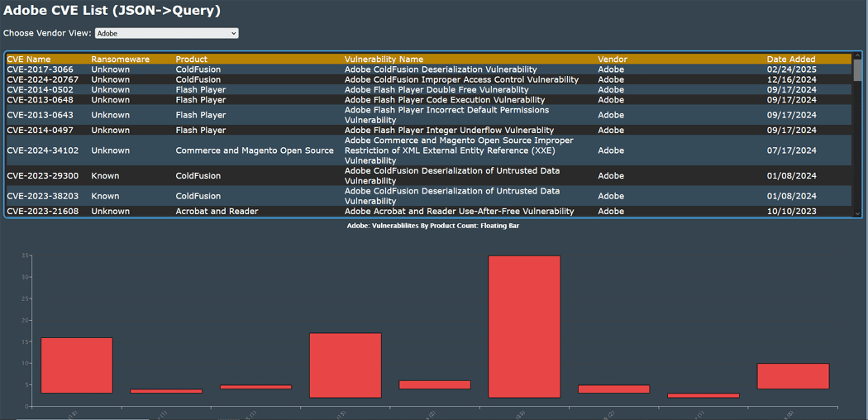This screenshot has height=420, width=868.
Task: Select the CVE-2024-34102 cell
Action: coord(43,150)
